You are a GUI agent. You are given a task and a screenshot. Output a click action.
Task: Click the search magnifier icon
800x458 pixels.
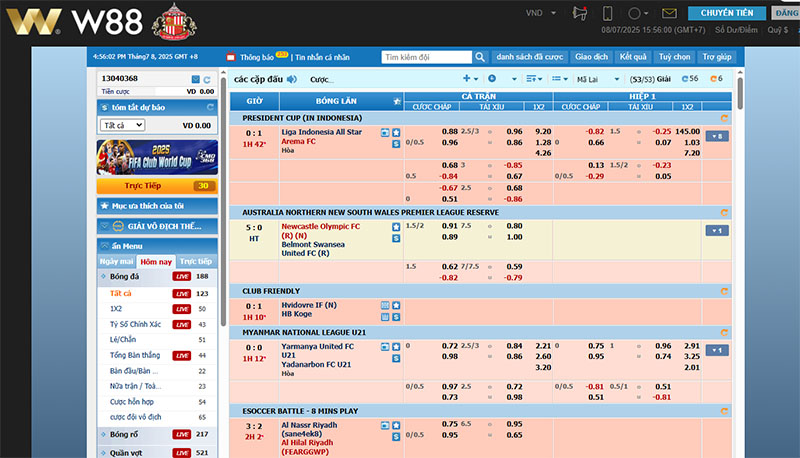click(x=480, y=57)
